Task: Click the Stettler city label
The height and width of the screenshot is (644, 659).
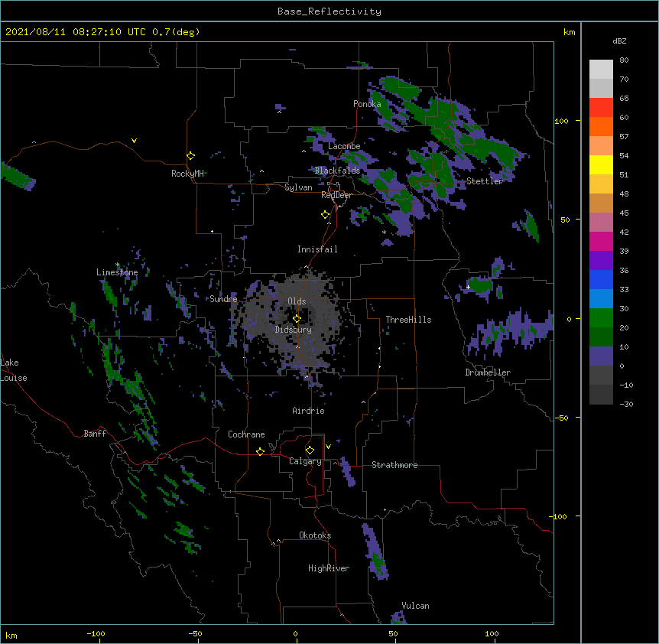Action: pyautogui.click(x=484, y=181)
